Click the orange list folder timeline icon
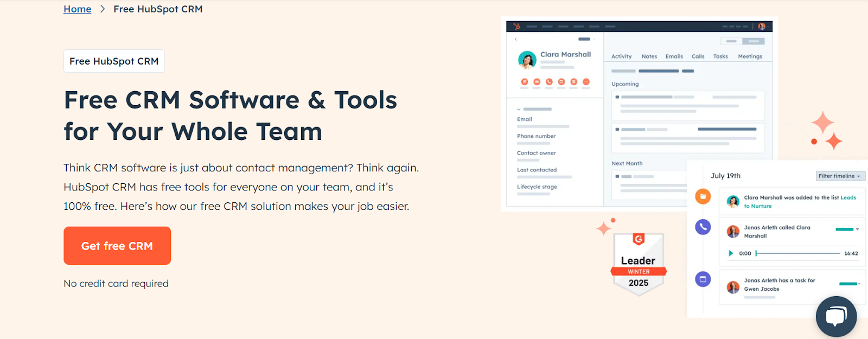This screenshot has width=868, height=339. [x=703, y=196]
